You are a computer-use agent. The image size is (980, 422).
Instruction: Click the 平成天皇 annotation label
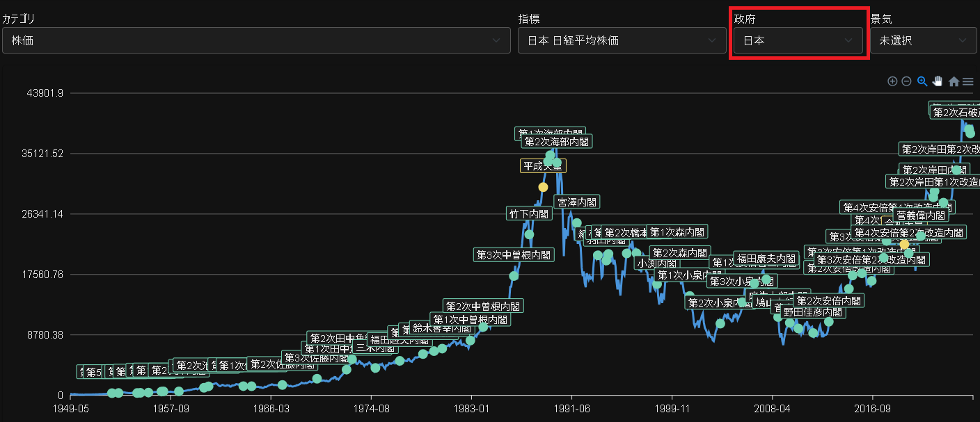pos(543,165)
